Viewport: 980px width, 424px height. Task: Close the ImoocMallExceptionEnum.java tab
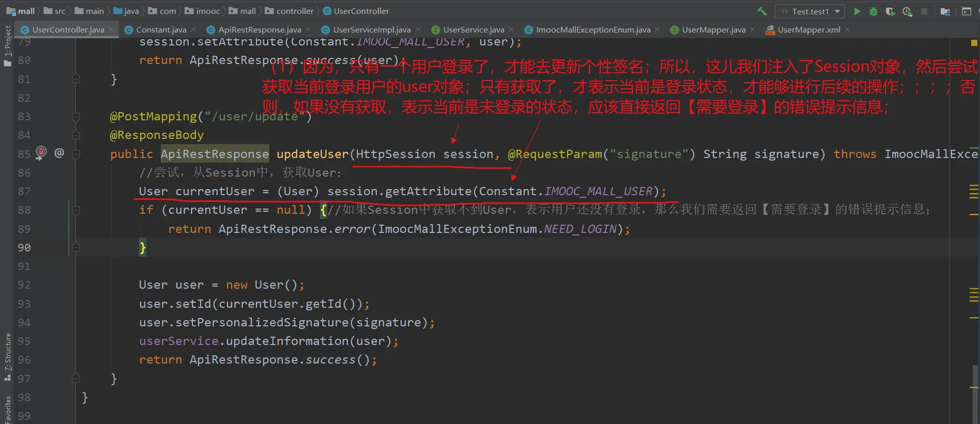[657, 29]
